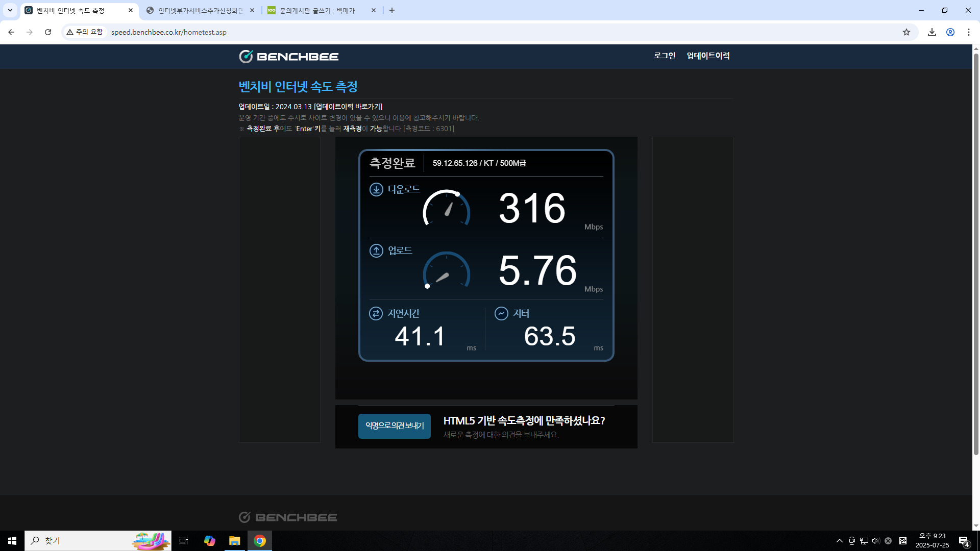Open the Windows Start menu
Viewport: 980px width, 551px height.
click(12, 541)
